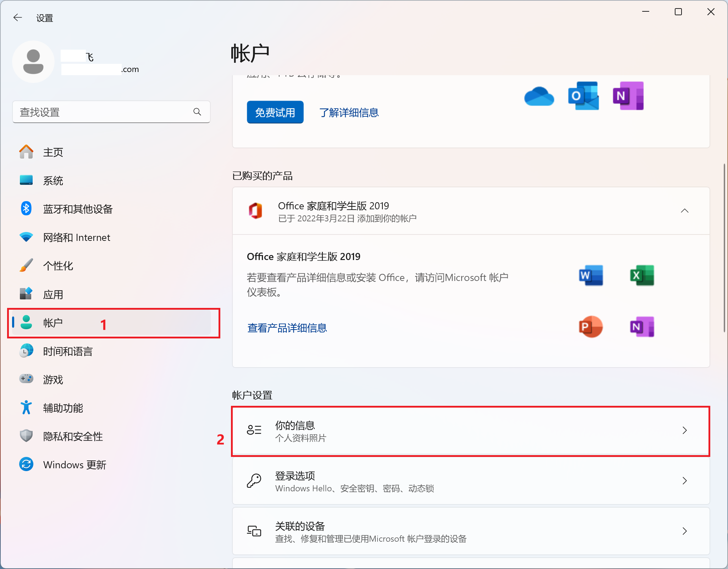Open the 查看产品详细信息 link

(x=287, y=328)
